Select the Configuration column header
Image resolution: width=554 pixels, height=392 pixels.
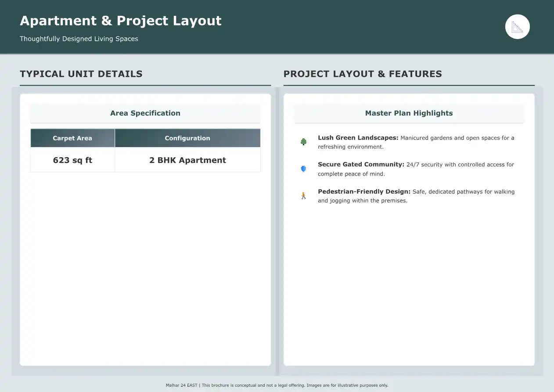tap(187, 138)
